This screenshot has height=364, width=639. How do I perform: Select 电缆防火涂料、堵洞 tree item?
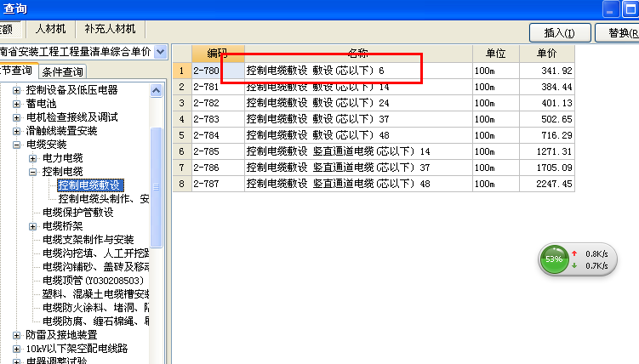point(96,307)
